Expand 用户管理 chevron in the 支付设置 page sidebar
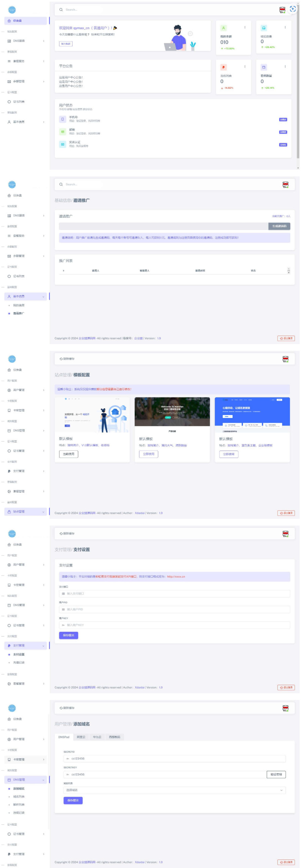 click(x=43, y=565)
